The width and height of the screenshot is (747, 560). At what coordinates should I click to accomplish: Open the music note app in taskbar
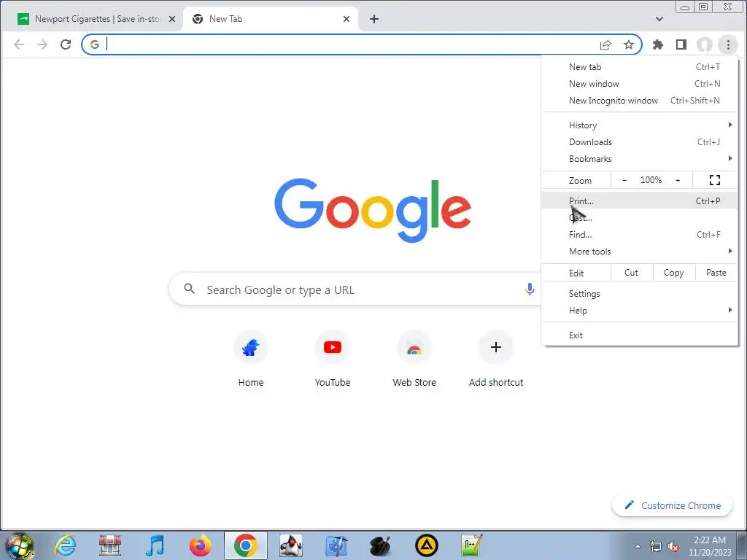155,545
